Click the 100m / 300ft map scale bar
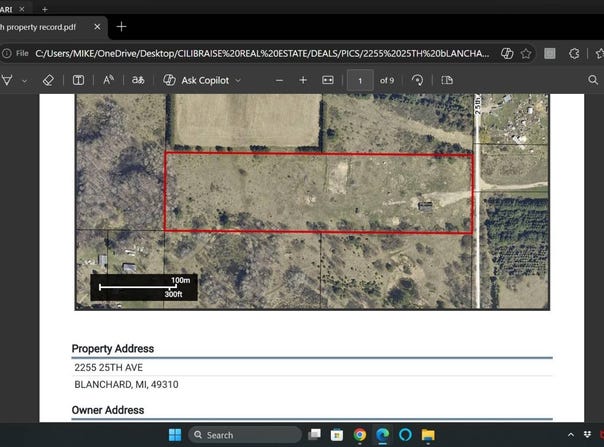 pos(144,287)
